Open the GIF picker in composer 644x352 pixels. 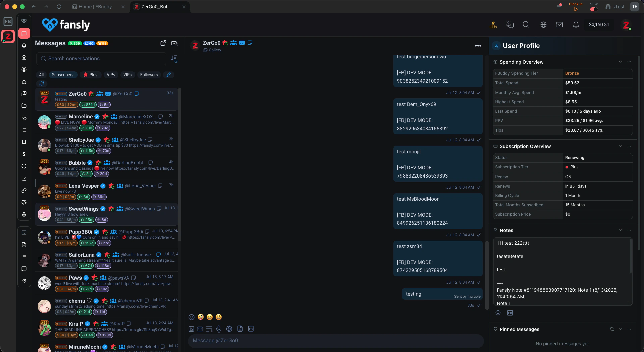click(x=200, y=329)
